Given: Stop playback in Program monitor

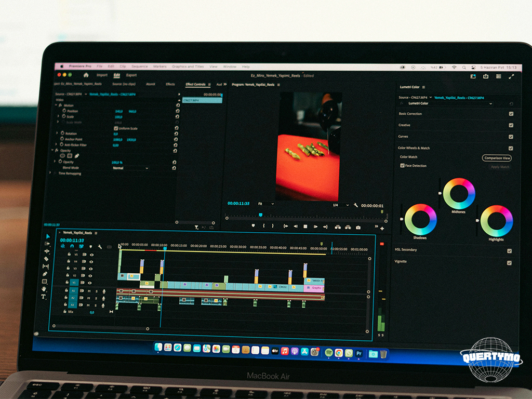Looking at the screenshot, I should (x=305, y=227).
